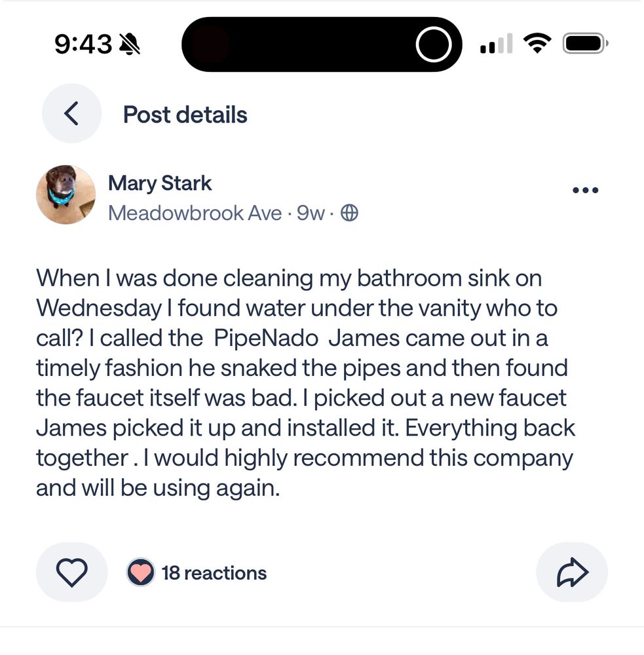The width and height of the screenshot is (644, 655).
Task: Select the Meadowbrook Ave neighborhood label
Action: coord(195,214)
